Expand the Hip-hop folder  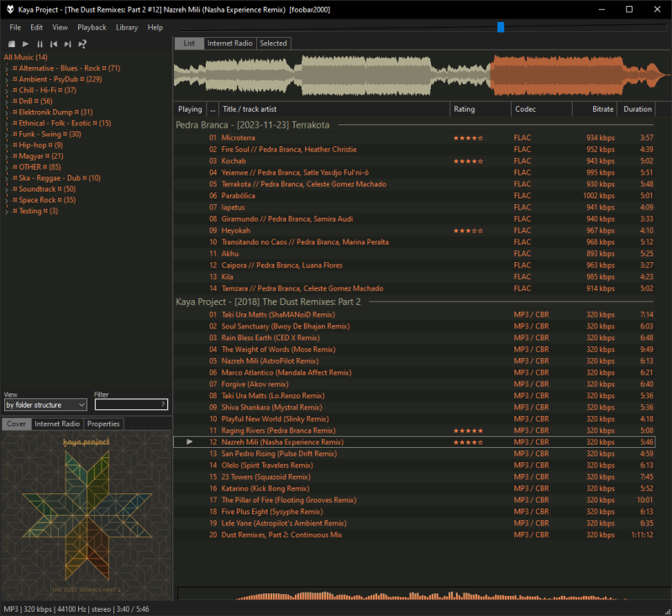[7, 145]
